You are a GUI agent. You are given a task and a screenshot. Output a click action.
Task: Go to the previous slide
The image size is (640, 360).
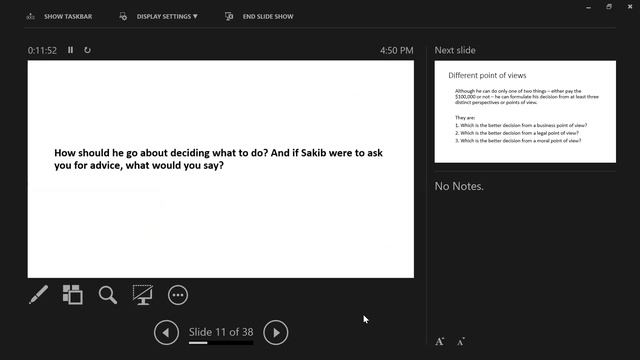pos(166,333)
